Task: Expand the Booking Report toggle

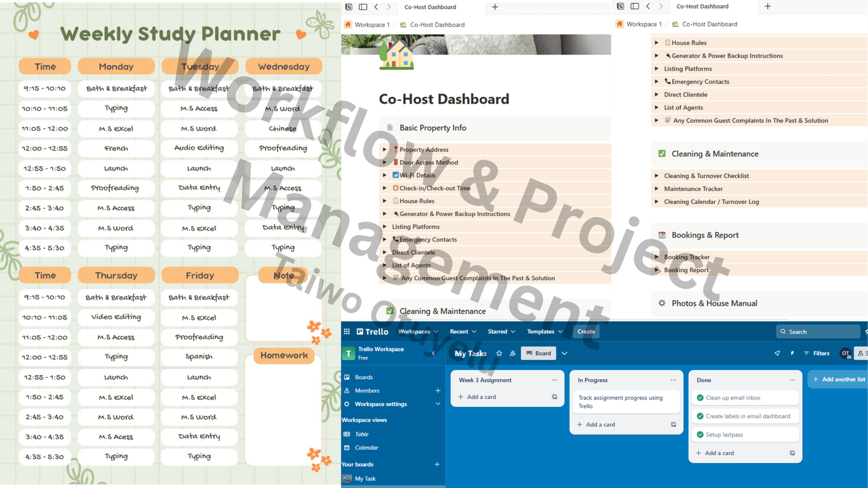Action: pyautogui.click(x=656, y=270)
